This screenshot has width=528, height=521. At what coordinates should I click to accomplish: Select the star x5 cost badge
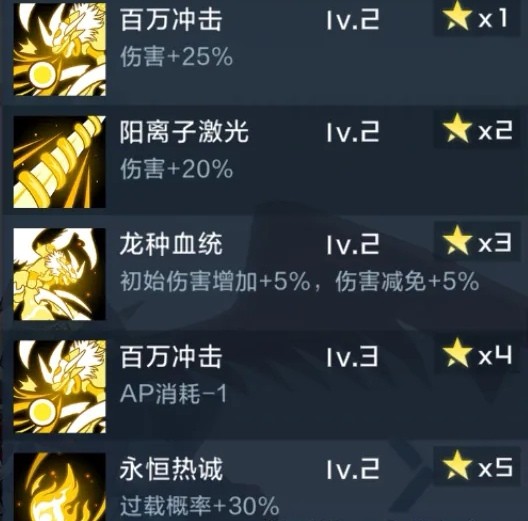pyautogui.click(x=476, y=467)
